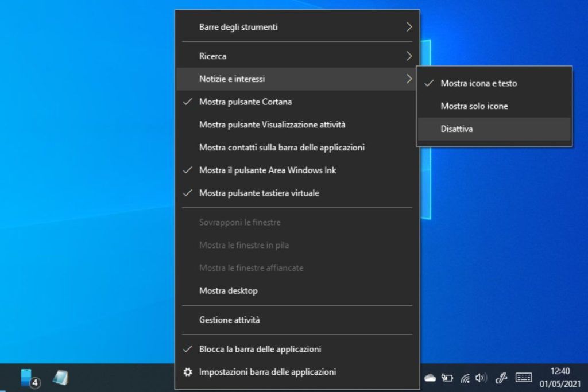Click the speaker volume icon

click(481, 378)
